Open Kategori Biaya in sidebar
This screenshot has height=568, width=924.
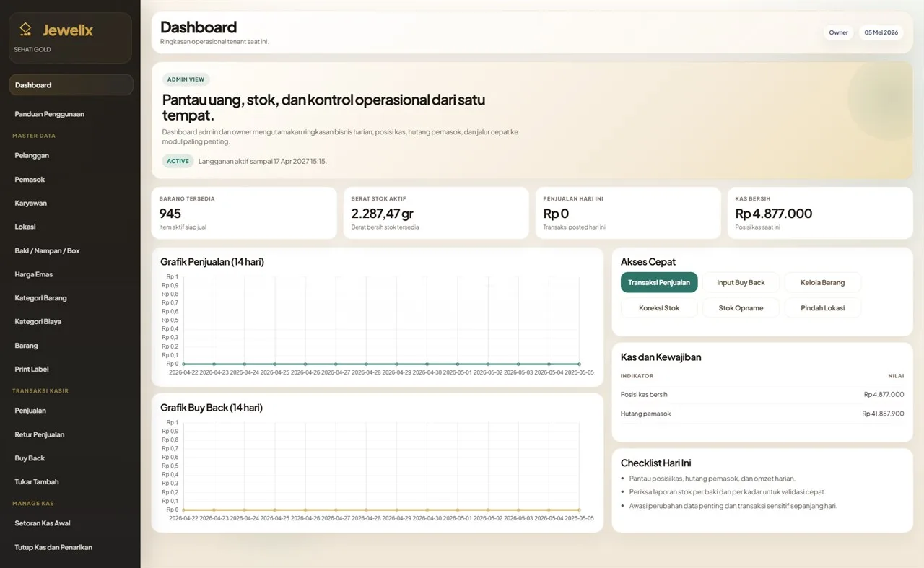click(71, 321)
